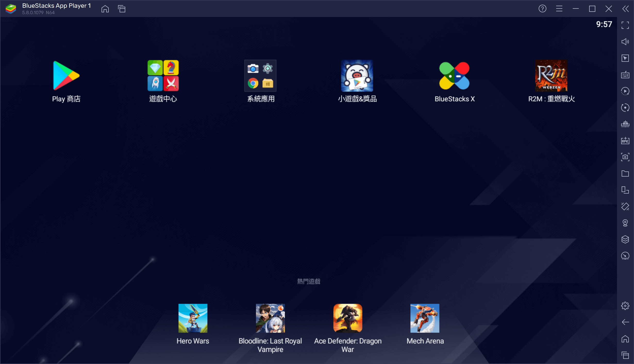This screenshot has width=634, height=364.
Task: Collapse the side toolbar with double chevron
Action: point(625,9)
